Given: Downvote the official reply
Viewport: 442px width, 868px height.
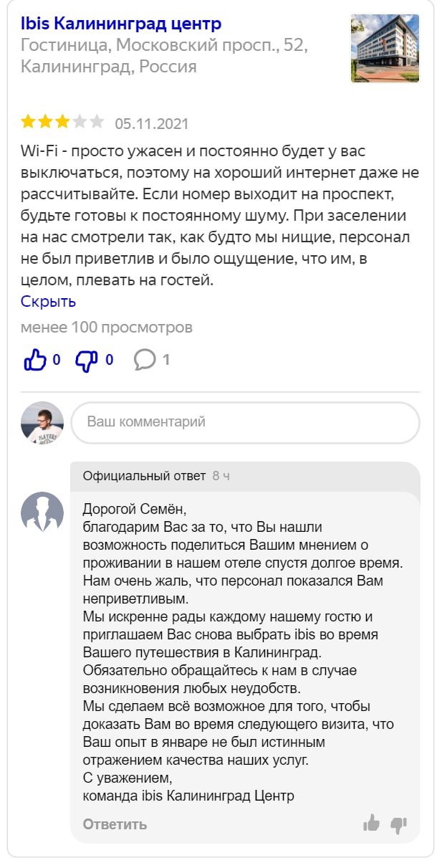Looking at the screenshot, I should [398, 824].
